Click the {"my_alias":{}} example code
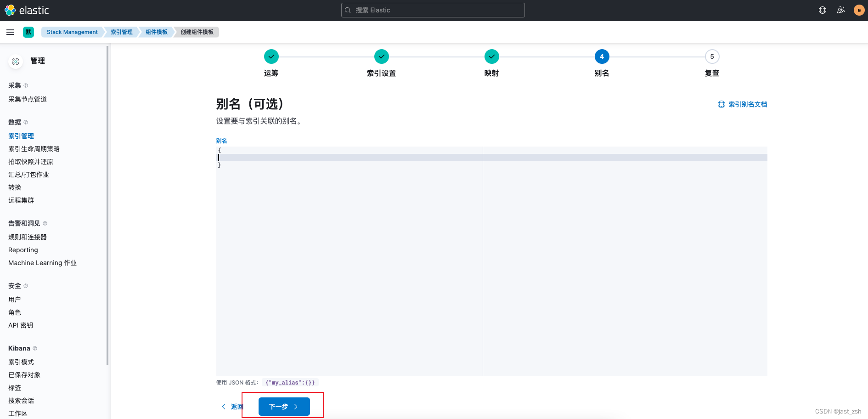The image size is (868, 419). 290,382
